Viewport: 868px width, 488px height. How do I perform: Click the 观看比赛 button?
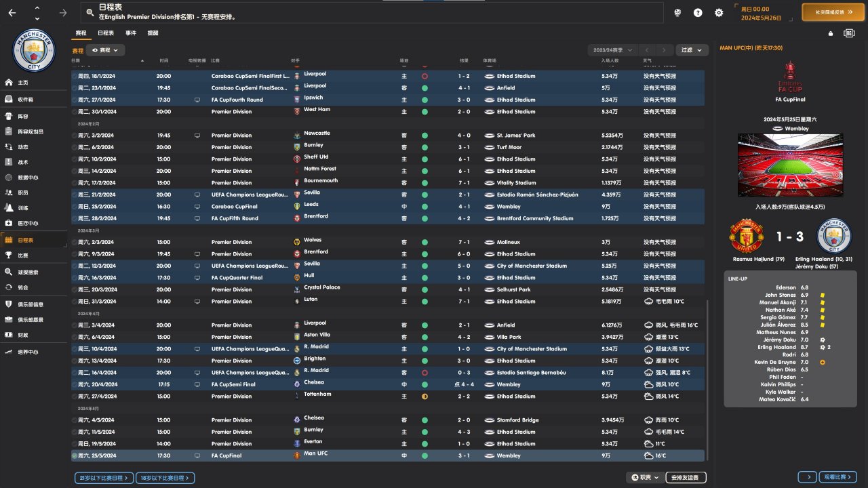tap(838, 477)
